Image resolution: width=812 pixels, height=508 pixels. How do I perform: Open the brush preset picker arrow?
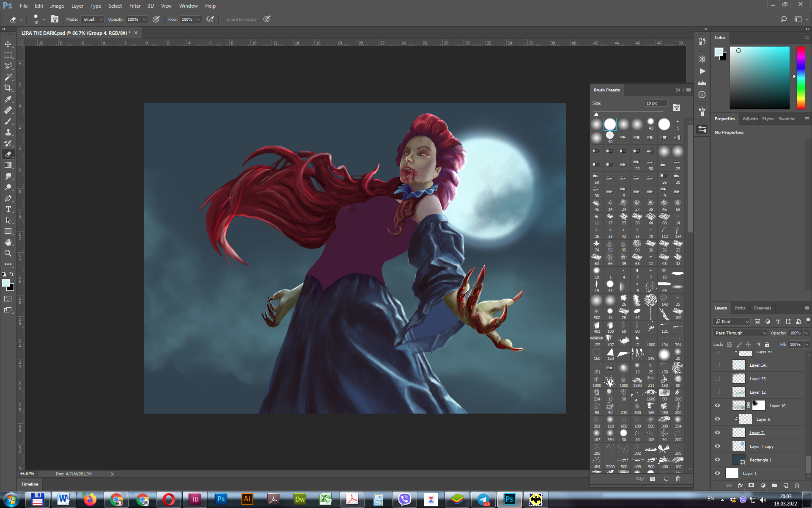coord(44,19)
